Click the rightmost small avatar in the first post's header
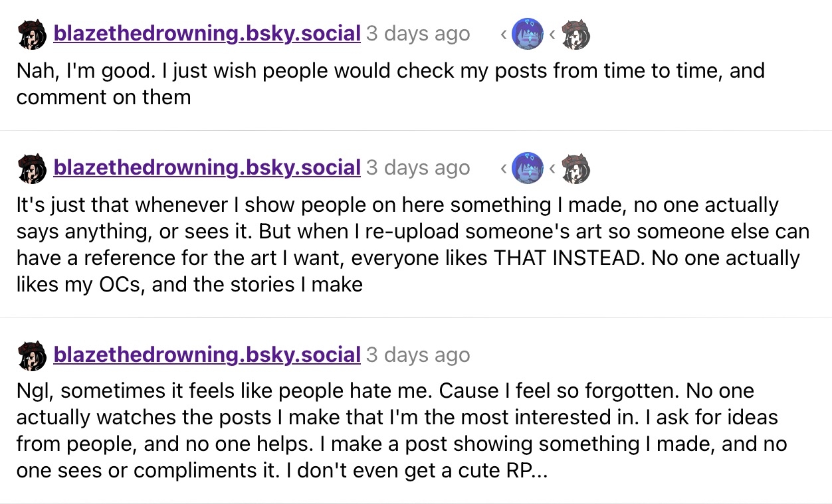The width and height of the screenshot is (832, 504). pyautogui.click(x=575, y=34)
